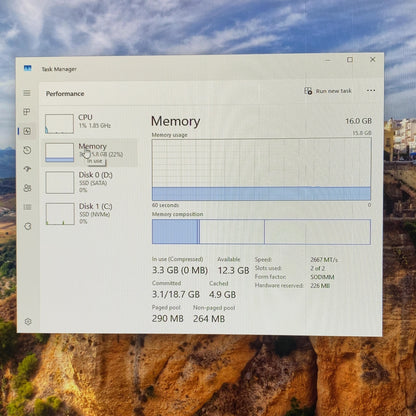The height and width of the screenshot is (416, 416).
Task: Open the Services page icon
Action: tap(28, 226)
